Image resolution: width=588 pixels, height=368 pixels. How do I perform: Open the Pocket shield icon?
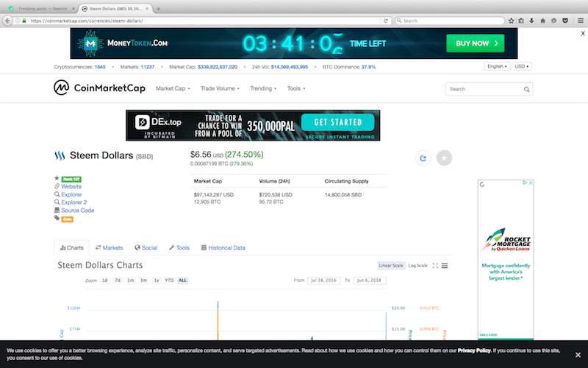(x=565, y=21)
